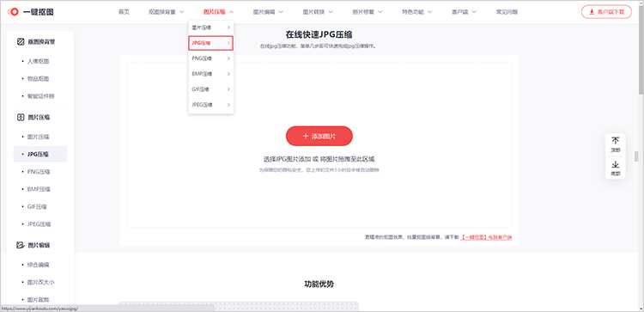The height and width of the screenshot is (312, 644).
Task: Click the 图片压缩 sidebar section icon
Action: pyautogui.click(x=21, y=117)
